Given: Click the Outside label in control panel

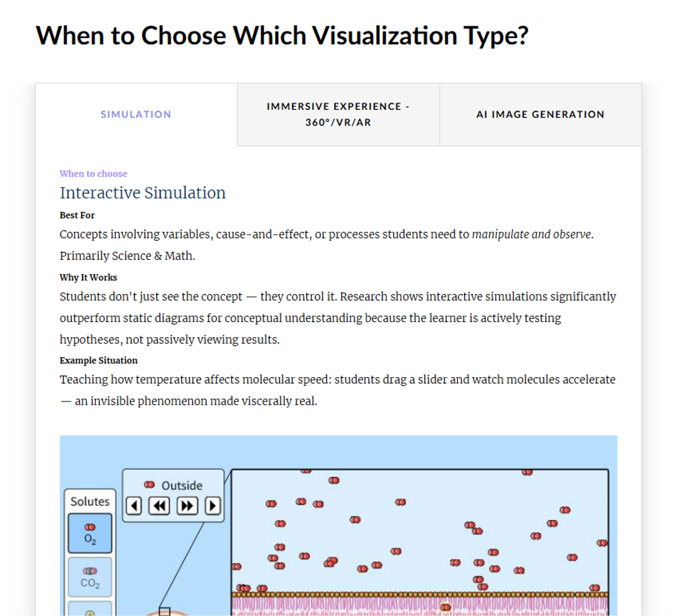Looking at the screenshot, I should pyautogui.click(x=182, y=485).
